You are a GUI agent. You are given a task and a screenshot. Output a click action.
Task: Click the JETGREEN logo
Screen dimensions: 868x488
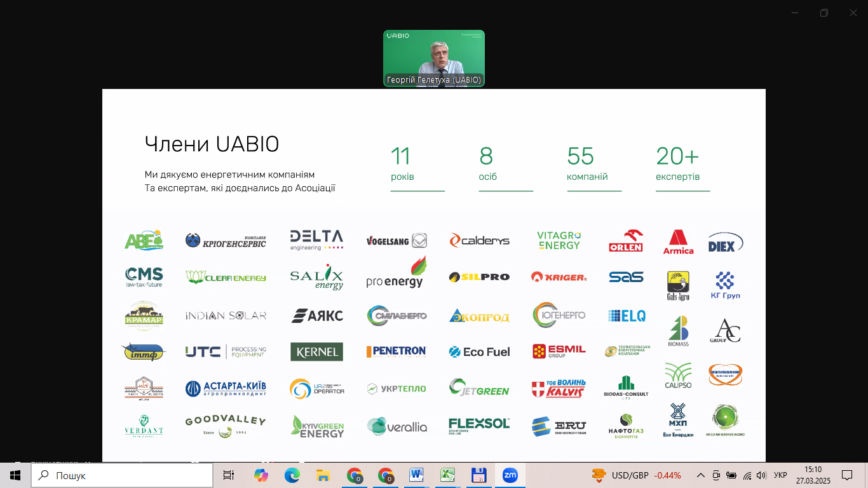click(x=479, y=388)
